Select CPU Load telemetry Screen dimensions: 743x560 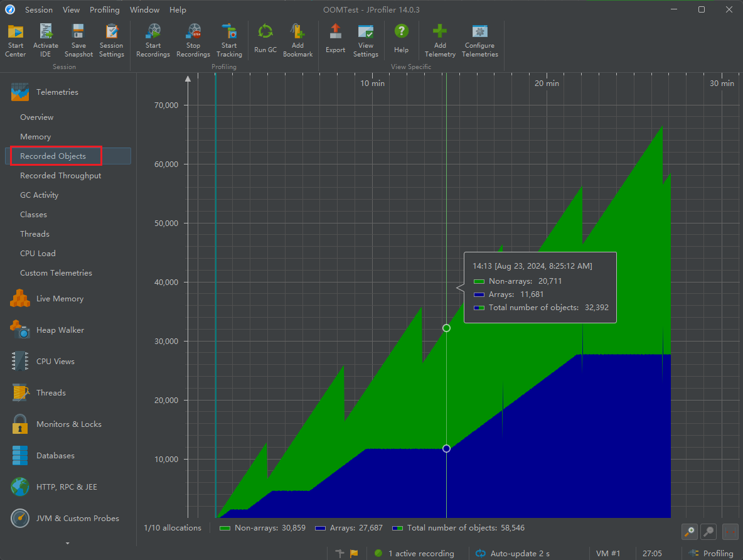(x=68, y=253)
